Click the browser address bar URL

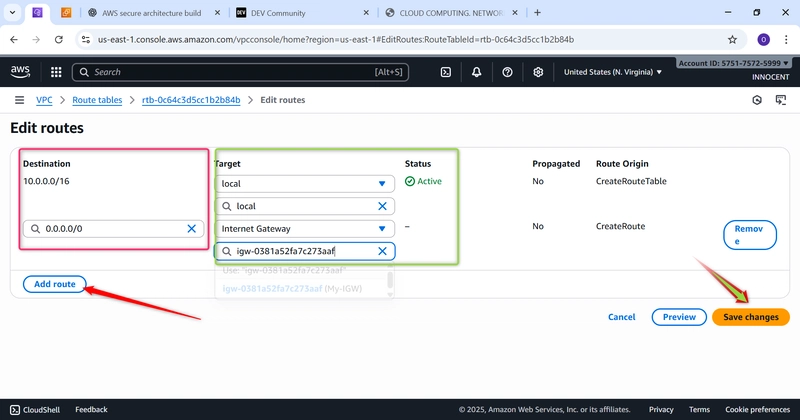click(x=336, y=39)
